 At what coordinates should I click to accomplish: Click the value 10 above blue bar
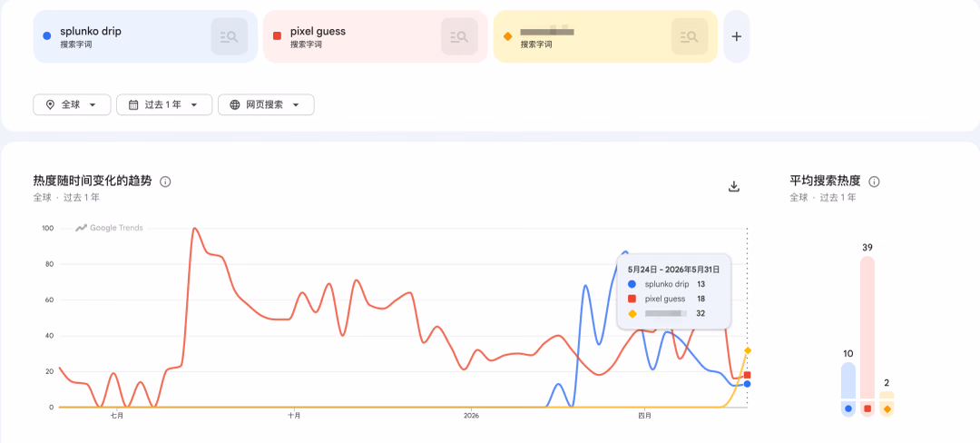848,354
